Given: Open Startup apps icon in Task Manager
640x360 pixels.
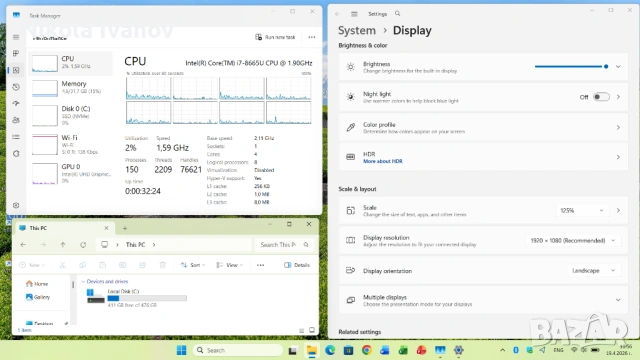Looking at the screenshot, I should (x=16, y=103).
